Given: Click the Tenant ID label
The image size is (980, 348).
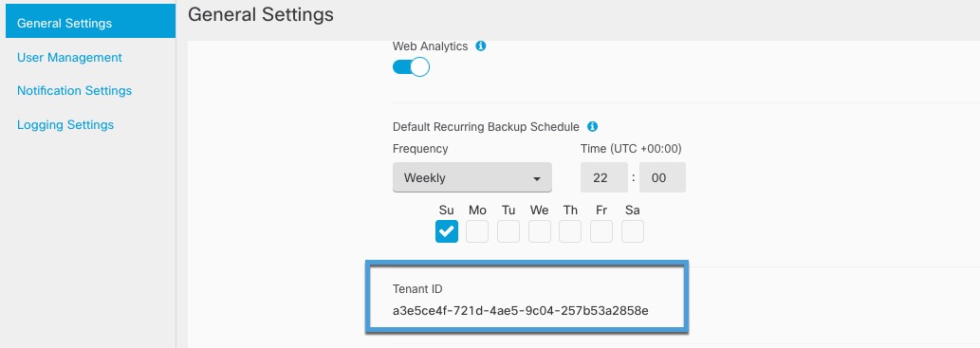Looking at the screenshot, I should coord(417,289).
